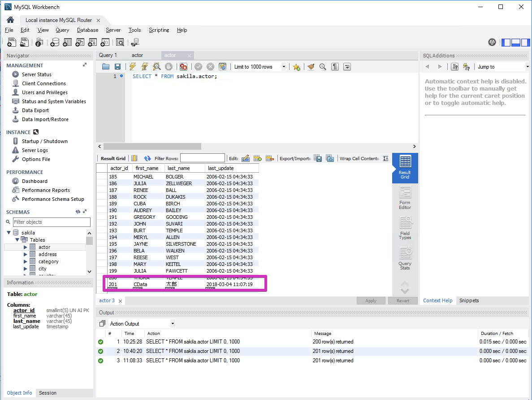Reconnect to DBMS toolbar icon
This screenshot has height=400, width=532.
click(135, 42)
